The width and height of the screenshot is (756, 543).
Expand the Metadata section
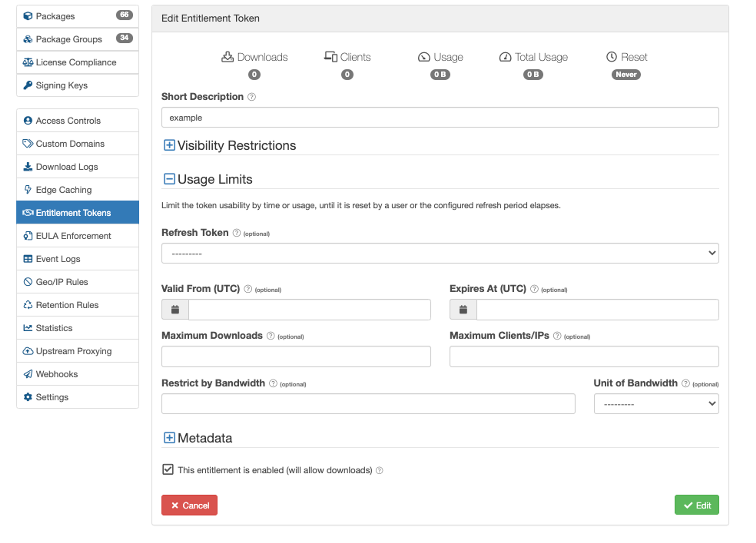pos(169,438)
